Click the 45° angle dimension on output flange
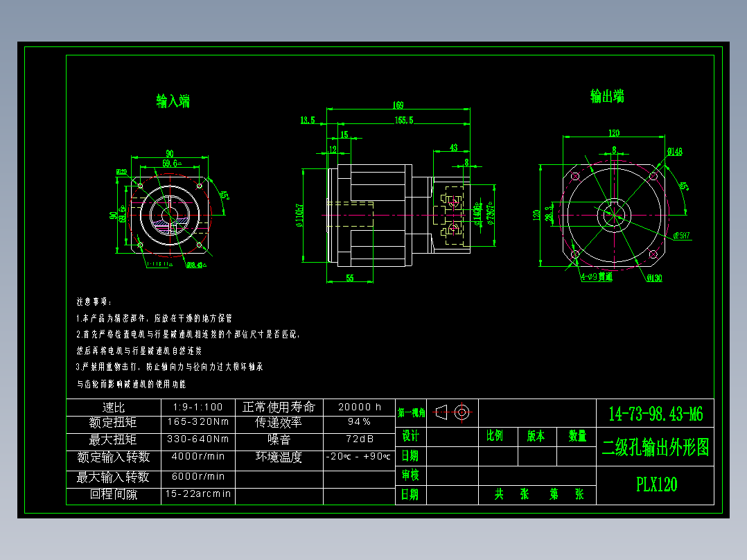The height and width of the screenshot is (560, 747). click(683, 186)
